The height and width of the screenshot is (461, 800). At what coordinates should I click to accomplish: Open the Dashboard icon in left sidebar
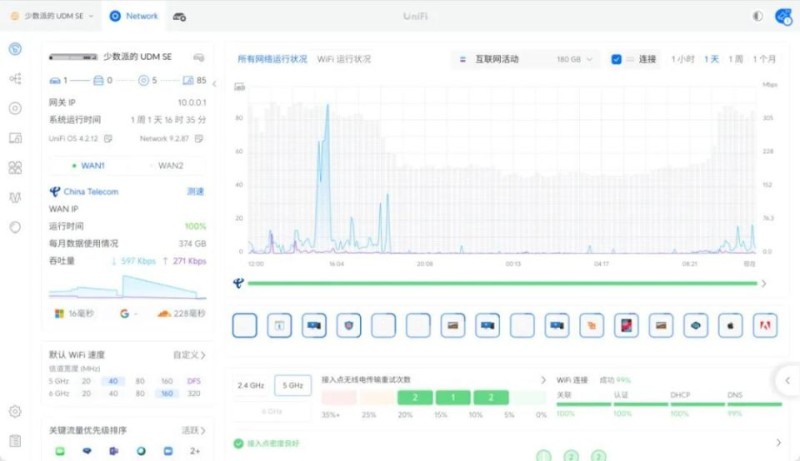pyautogui.click(x=15, y=49)
